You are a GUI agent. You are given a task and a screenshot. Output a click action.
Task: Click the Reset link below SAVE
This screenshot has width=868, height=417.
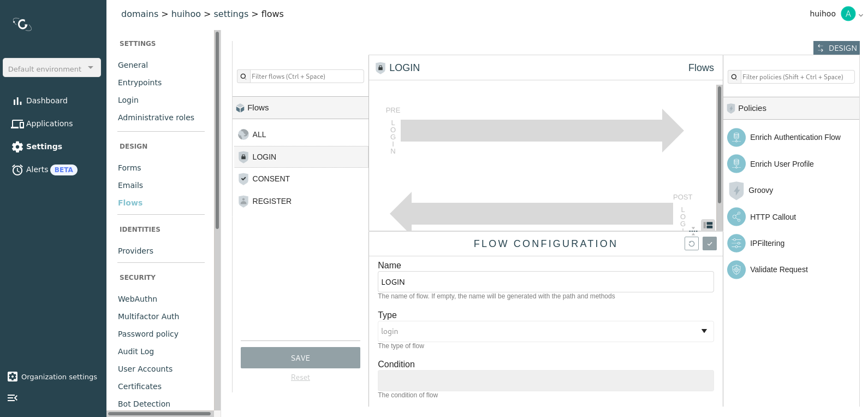point(300,378)
